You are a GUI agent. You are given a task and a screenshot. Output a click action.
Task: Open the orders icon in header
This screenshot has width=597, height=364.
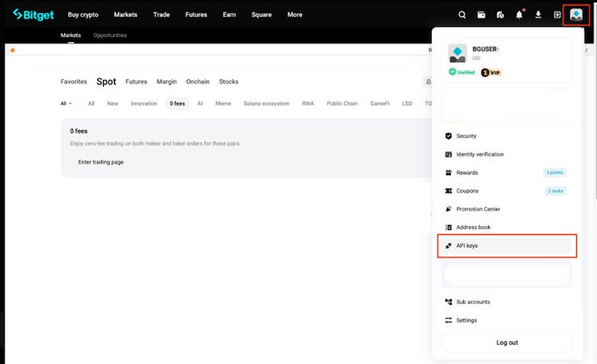500,15
